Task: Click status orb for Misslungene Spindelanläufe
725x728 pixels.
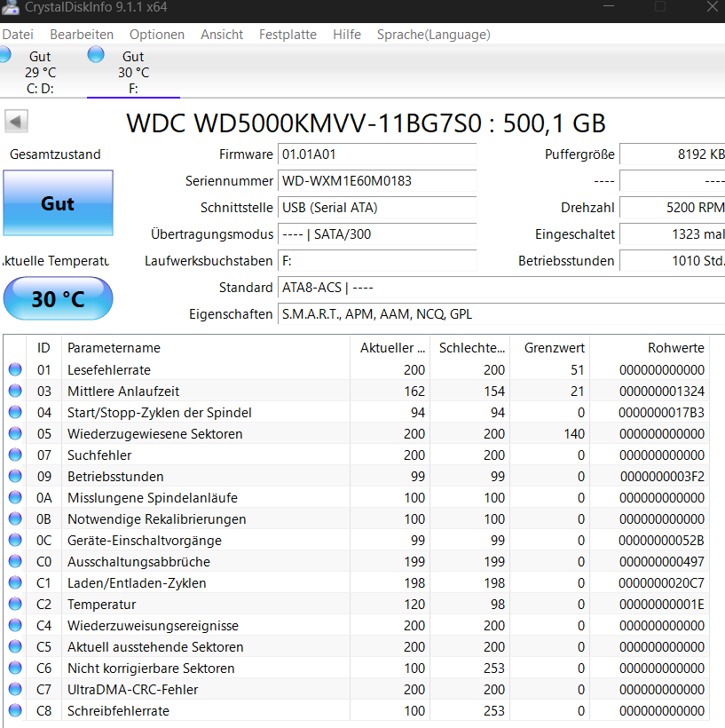Action: click(x=15, y=498)
